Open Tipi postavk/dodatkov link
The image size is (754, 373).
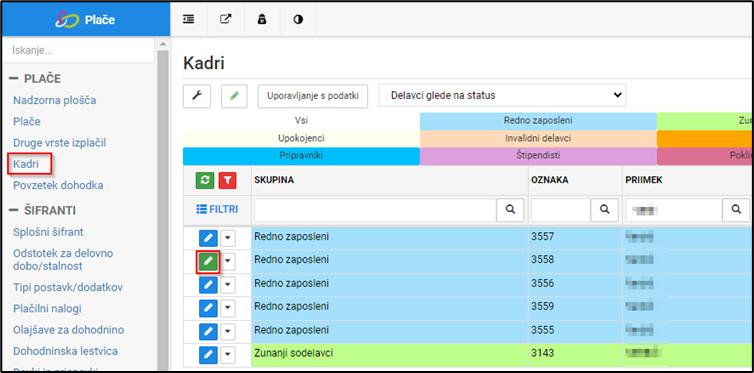click(68, 287)
